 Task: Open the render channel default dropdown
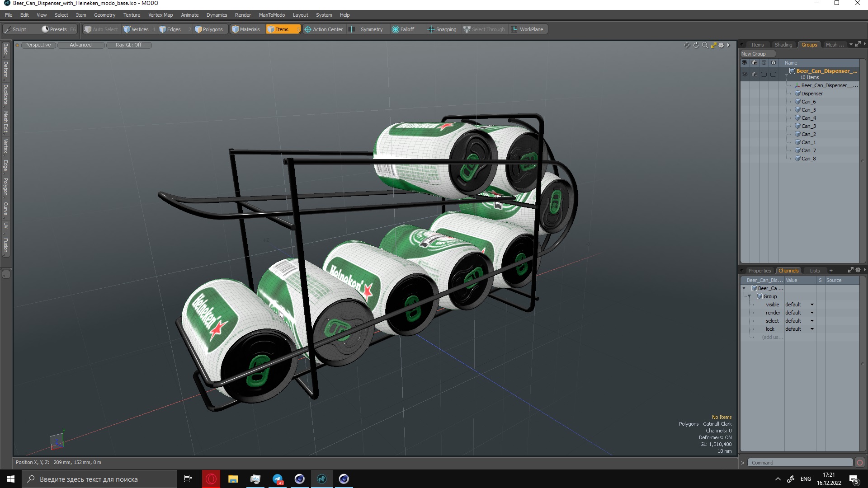tap(800, 313)
